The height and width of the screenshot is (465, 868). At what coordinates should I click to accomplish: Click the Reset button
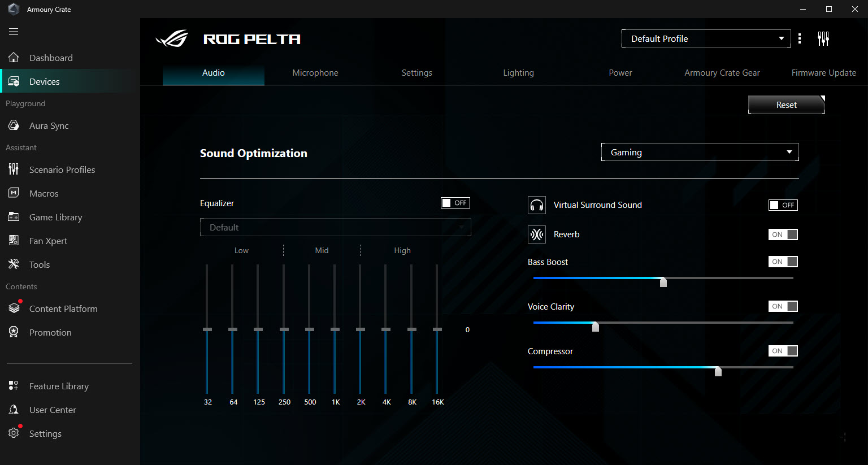click(787, 105)
